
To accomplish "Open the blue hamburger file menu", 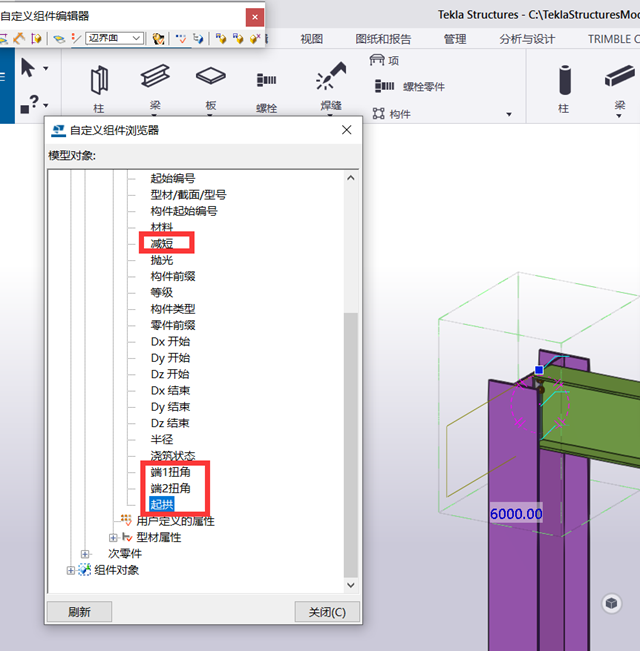I will (x=3, y=76).
